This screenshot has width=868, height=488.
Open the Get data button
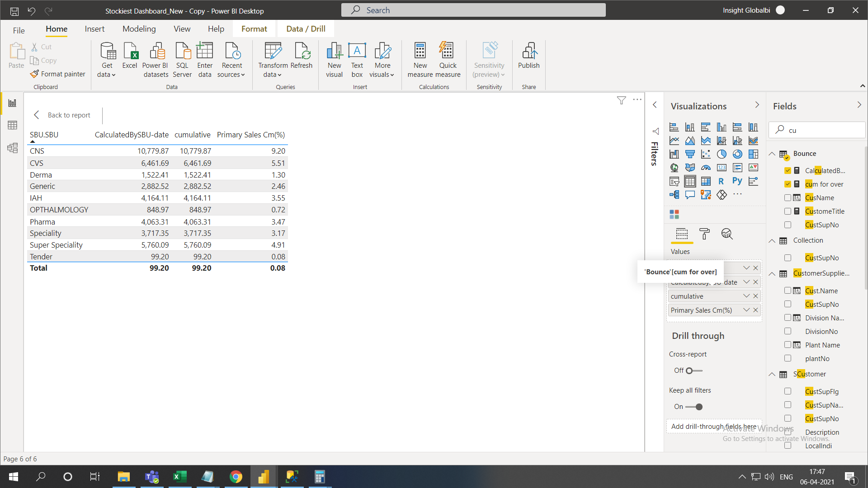[x=107, y=60]
